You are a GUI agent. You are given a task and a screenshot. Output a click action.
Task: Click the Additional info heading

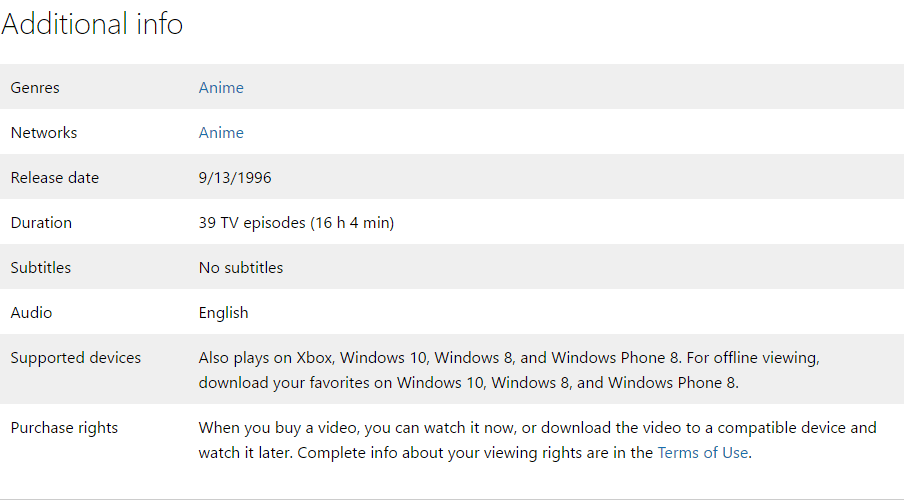[x=92, y=24]
